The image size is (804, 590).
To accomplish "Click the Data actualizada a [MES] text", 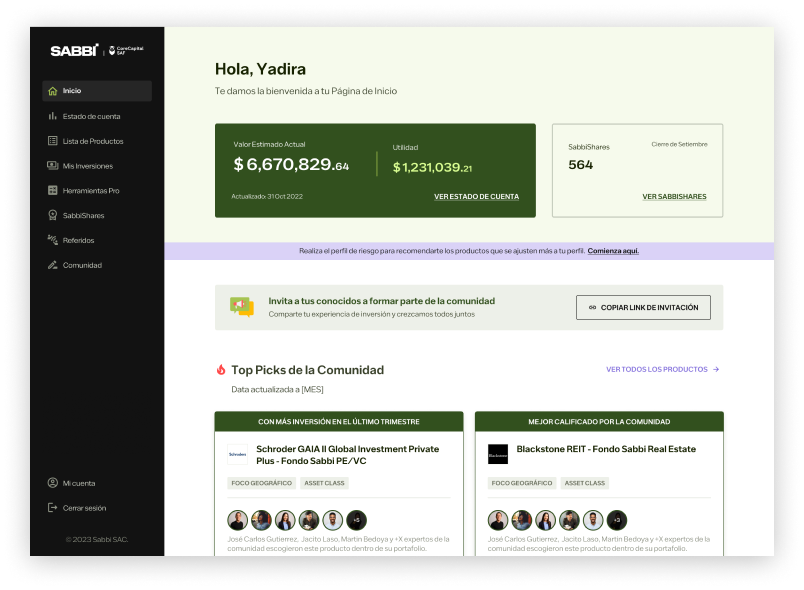I will coord(277,390).
